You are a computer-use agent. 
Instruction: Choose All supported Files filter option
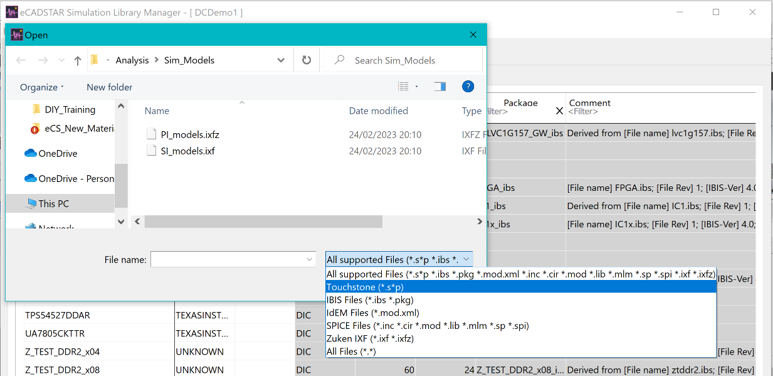(521, 274)
